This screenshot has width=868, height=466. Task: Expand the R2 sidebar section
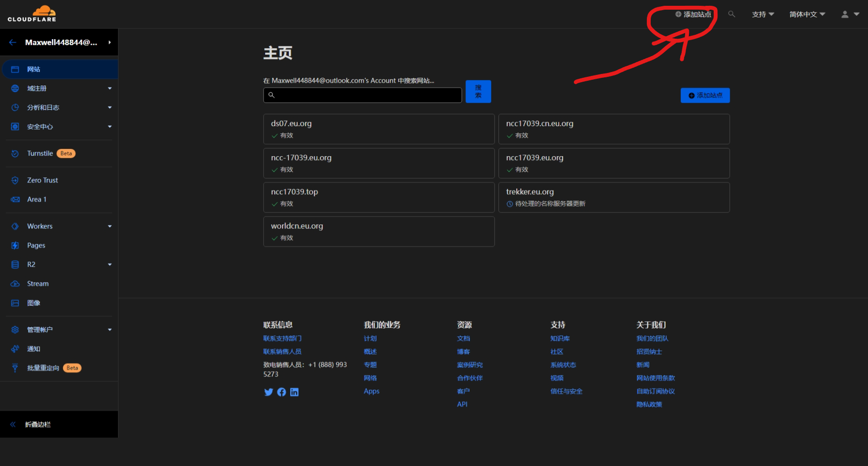pyautogui.click(x=110, y=264)
